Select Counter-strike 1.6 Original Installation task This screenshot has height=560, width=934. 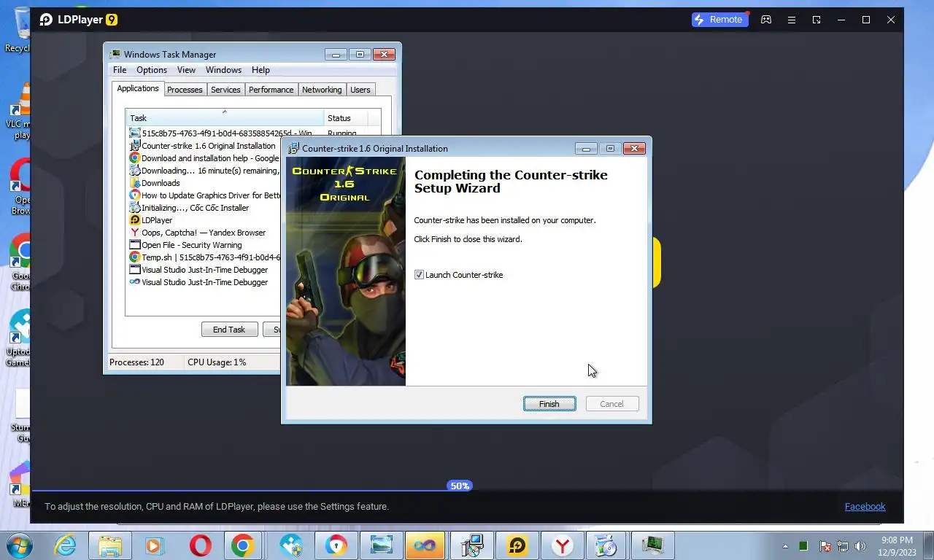(203, 146)
